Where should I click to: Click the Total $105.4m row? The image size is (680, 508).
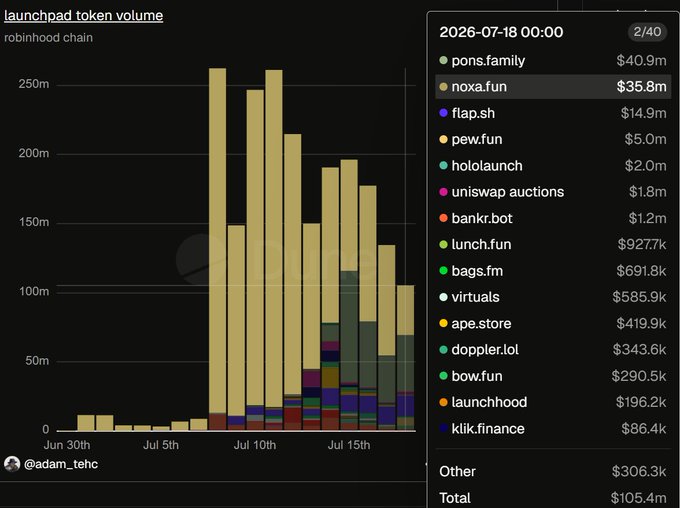(553, 498)
